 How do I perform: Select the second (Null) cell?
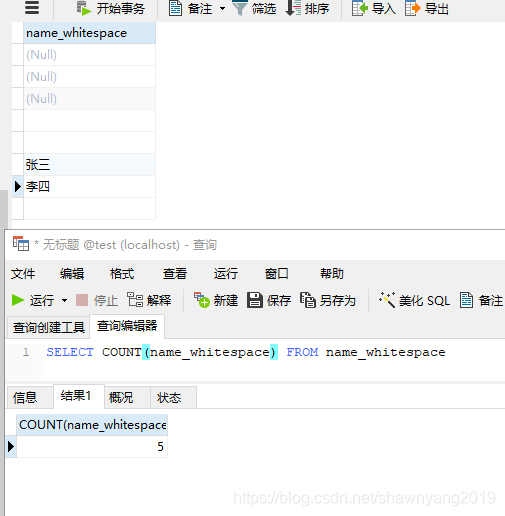[x=89, y=77]
